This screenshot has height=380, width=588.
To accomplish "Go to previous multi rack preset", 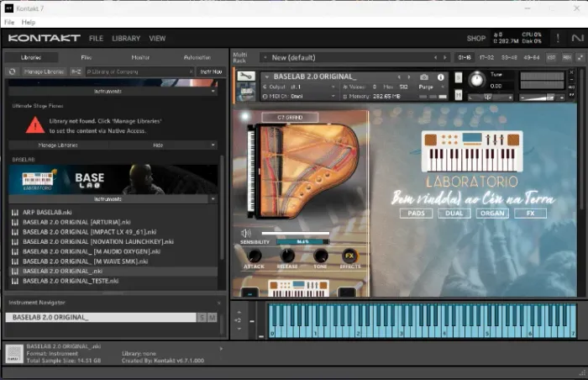I will [x=435, y=57].
